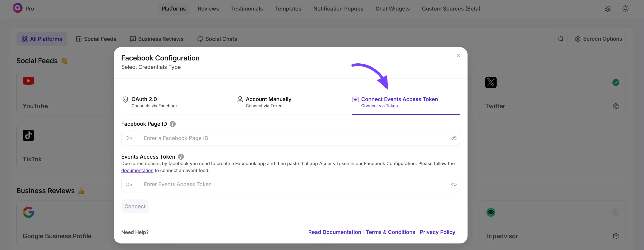This screenshot has height=250, width=644.
Task: Click the YouTube platform icon
Action: click(x=28, y=81)
